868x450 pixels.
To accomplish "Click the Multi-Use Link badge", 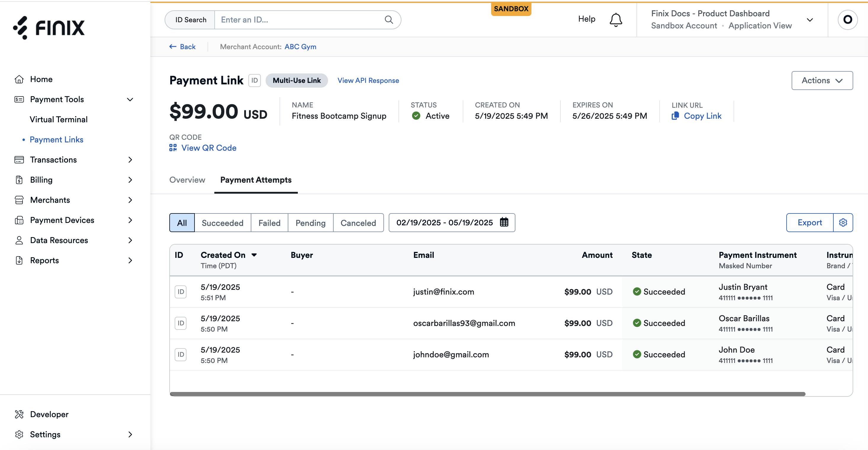I will (297, 81).
